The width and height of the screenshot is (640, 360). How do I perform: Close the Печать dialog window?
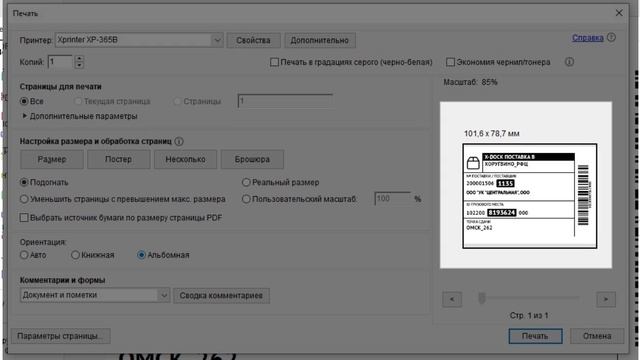click(x=619, y=13)
